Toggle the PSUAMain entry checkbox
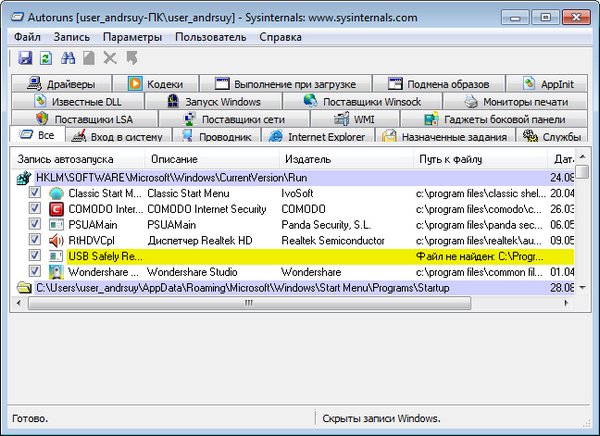 (35, 225)
